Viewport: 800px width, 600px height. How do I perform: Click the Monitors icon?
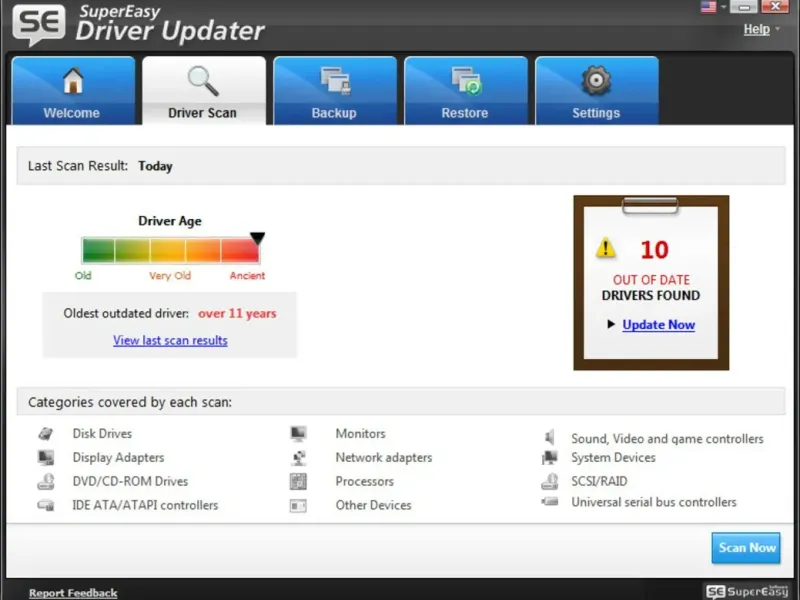[x=298, y=434]
